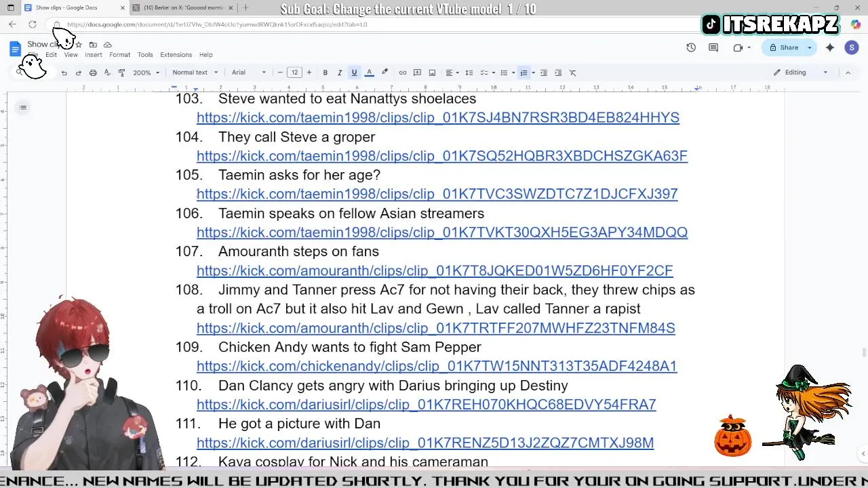Screen dimensions: 868x488
Task: Open the 200% zoom dropdown
Action: [146, 73]
